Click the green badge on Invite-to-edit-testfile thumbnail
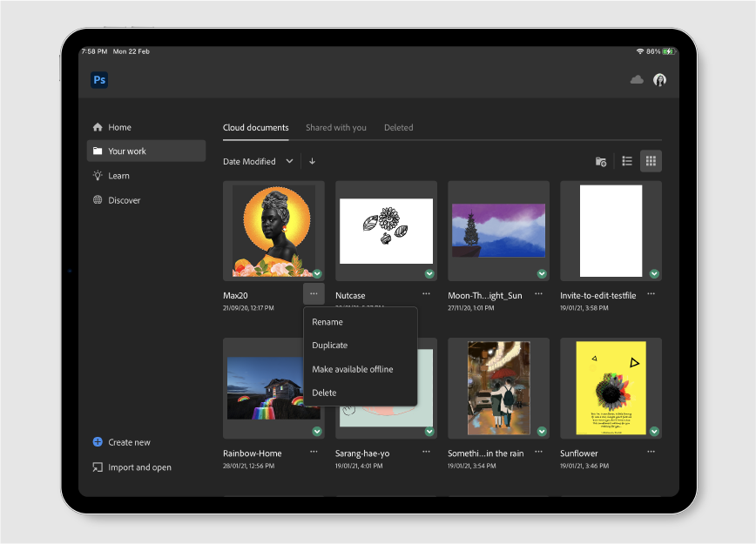The image size is (756, 544). (x=654, y=273)
